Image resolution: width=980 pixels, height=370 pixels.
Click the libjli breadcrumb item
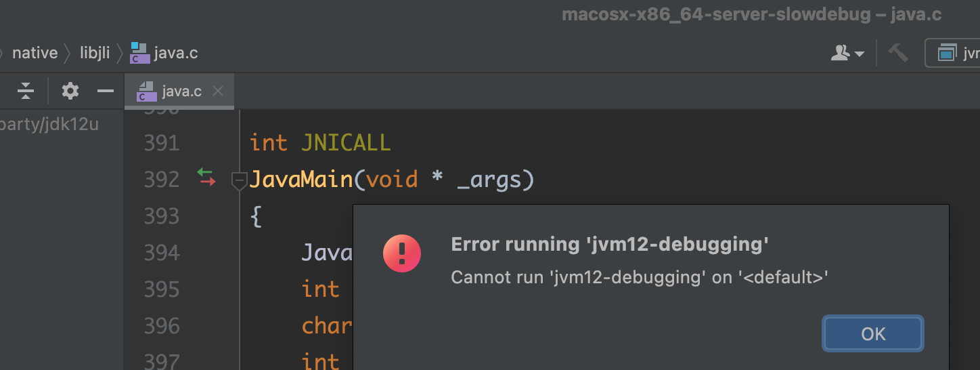coord(95,53)
